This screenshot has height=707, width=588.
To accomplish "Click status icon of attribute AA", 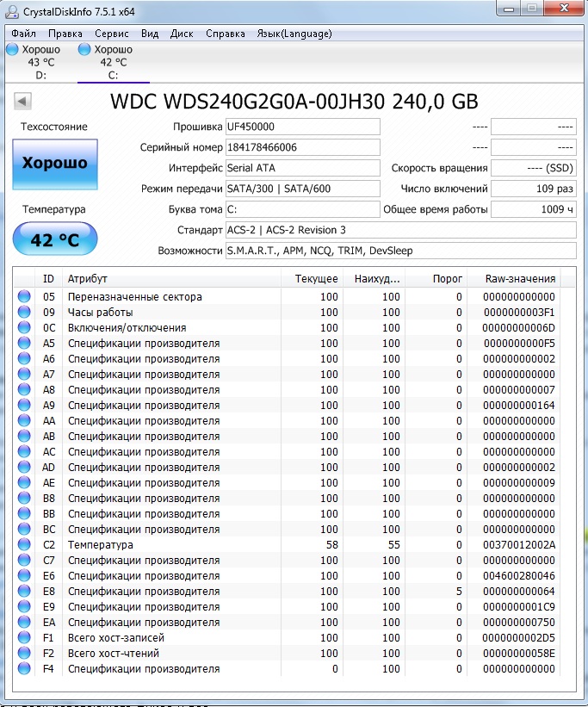I will tap(24, 420).
